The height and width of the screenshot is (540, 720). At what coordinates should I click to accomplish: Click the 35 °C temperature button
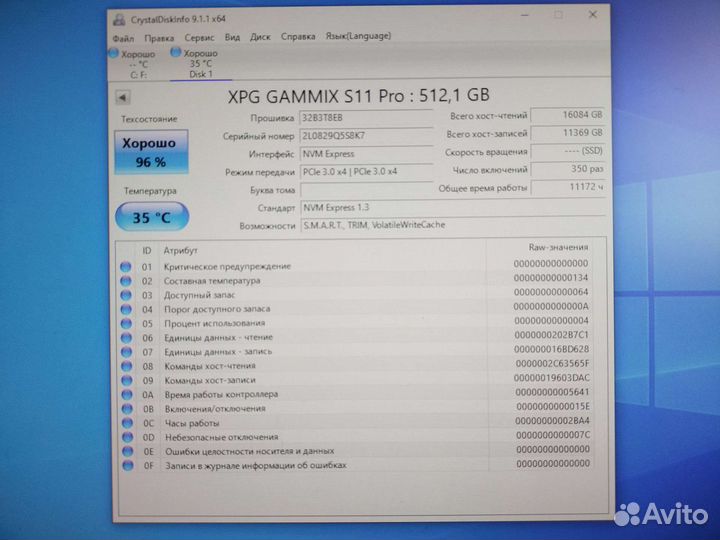point(152,217)
